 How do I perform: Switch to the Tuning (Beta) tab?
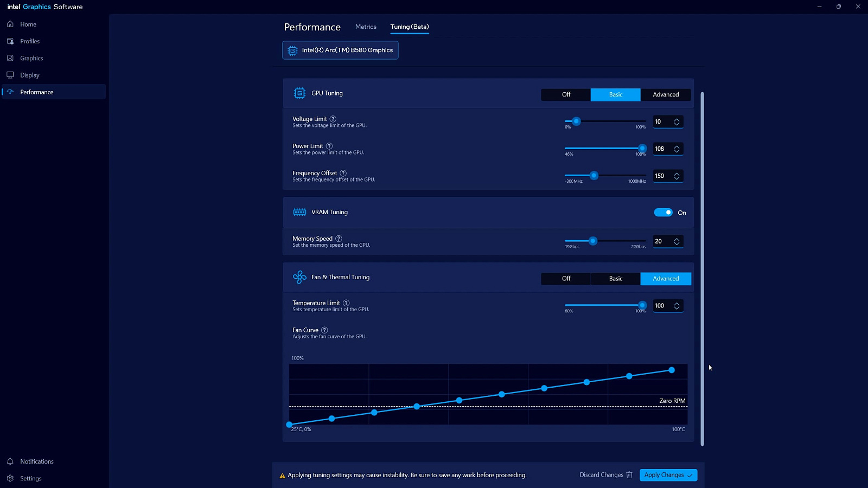click(x=410, y=27)
